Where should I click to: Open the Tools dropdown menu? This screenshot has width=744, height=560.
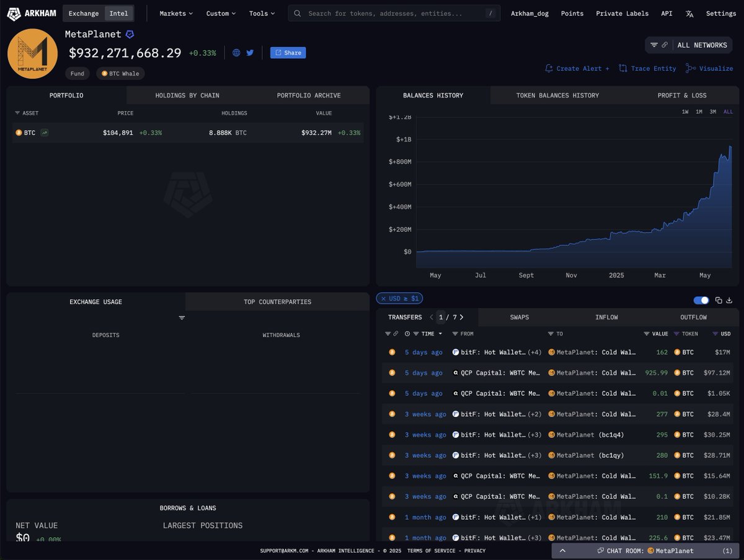262,13
